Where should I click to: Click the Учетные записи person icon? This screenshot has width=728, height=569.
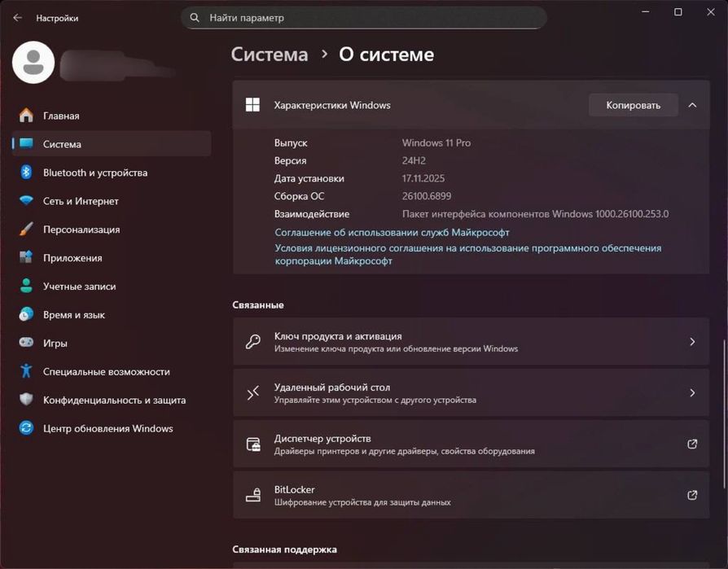26,286
